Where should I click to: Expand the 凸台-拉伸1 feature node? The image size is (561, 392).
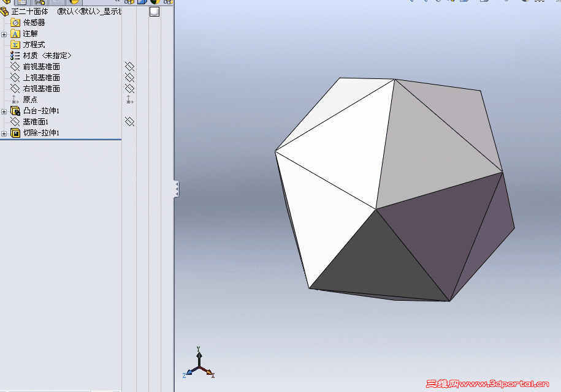[4, 111]
